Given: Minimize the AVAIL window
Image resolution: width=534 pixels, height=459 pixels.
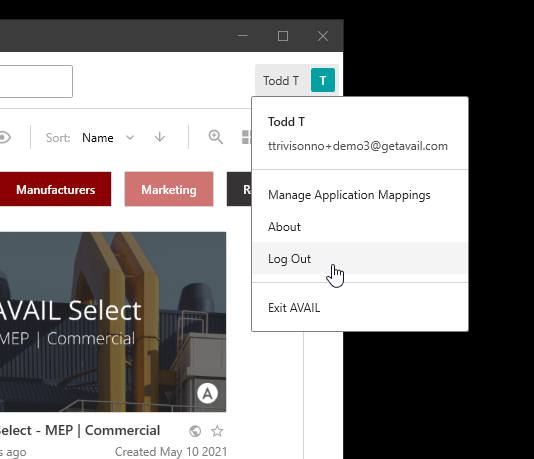Looking at the screenshot, I should [x=243, y=36].
